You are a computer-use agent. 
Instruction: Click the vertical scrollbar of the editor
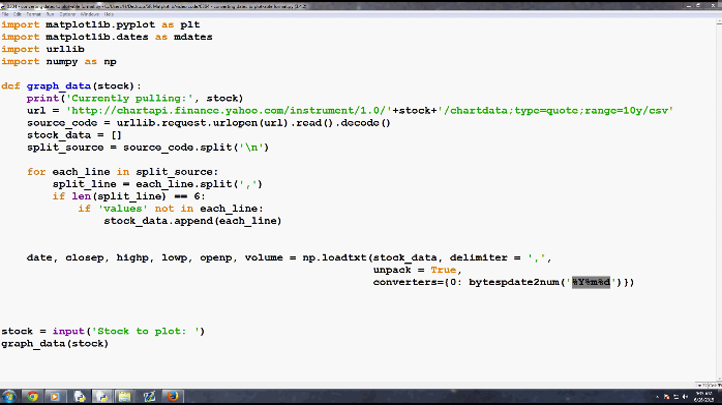[718, 198]
